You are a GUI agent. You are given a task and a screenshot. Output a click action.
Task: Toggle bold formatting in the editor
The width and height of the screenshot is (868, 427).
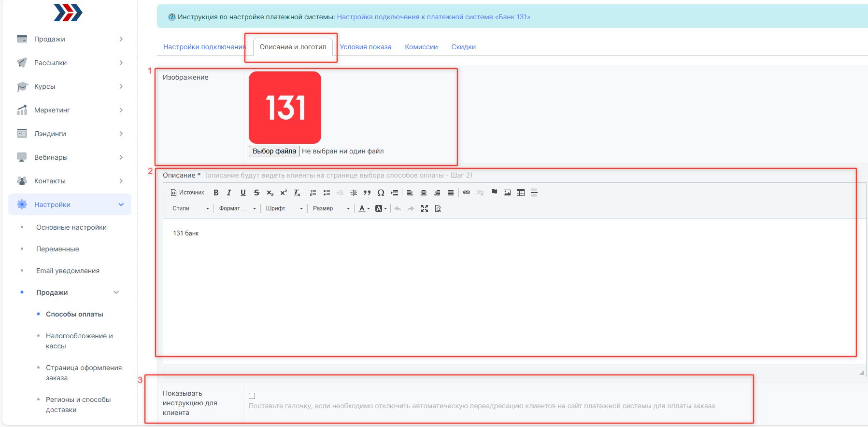point(216,193)
